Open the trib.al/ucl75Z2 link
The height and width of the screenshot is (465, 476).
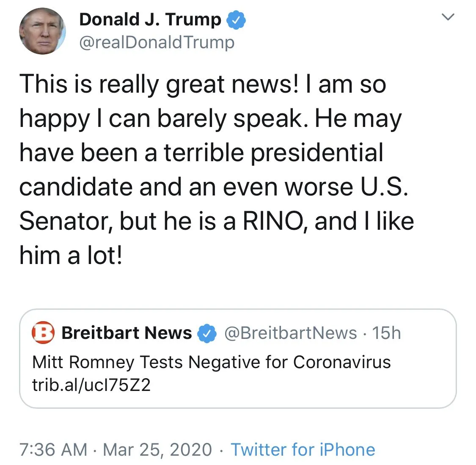[x=91, y=385]
